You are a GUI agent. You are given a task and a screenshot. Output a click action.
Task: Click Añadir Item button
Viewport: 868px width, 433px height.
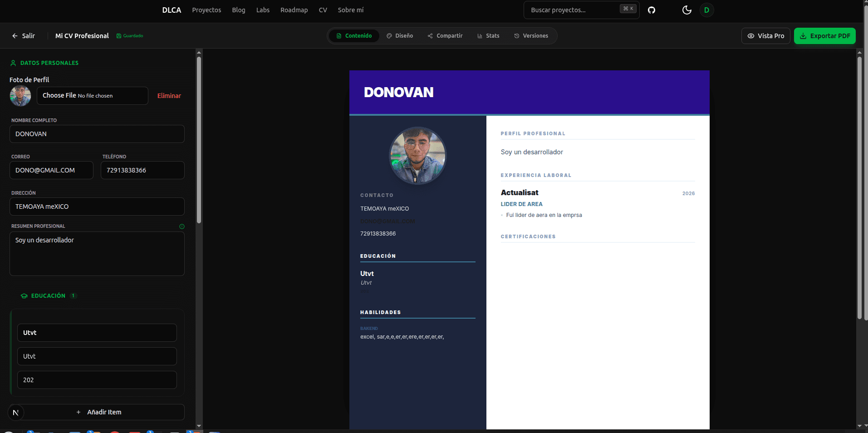click(97, 412)
